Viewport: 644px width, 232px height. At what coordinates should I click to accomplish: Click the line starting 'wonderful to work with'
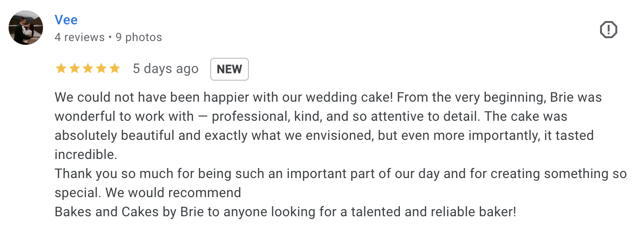pos(311,116)
